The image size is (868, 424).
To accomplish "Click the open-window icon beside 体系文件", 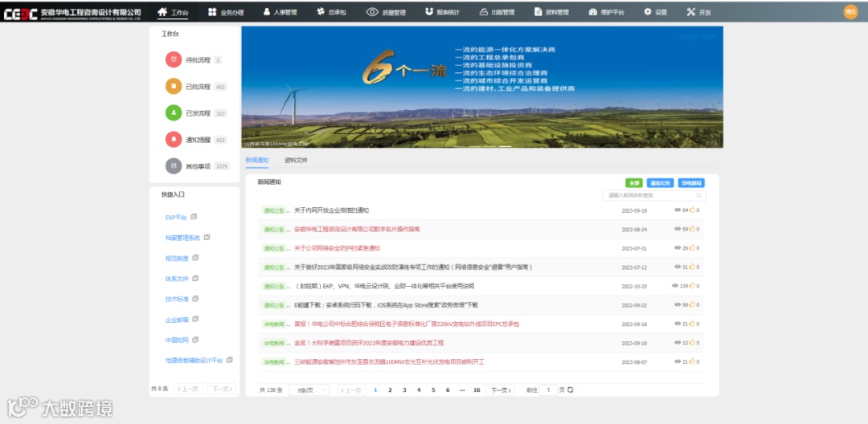I will point(195,278).
